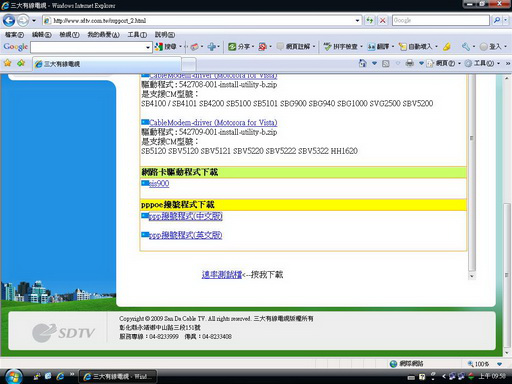This screenshot has height=384, width=512.
Task: Open the CableModem-driver Motorola for Vista link
Action: [213, 122]
